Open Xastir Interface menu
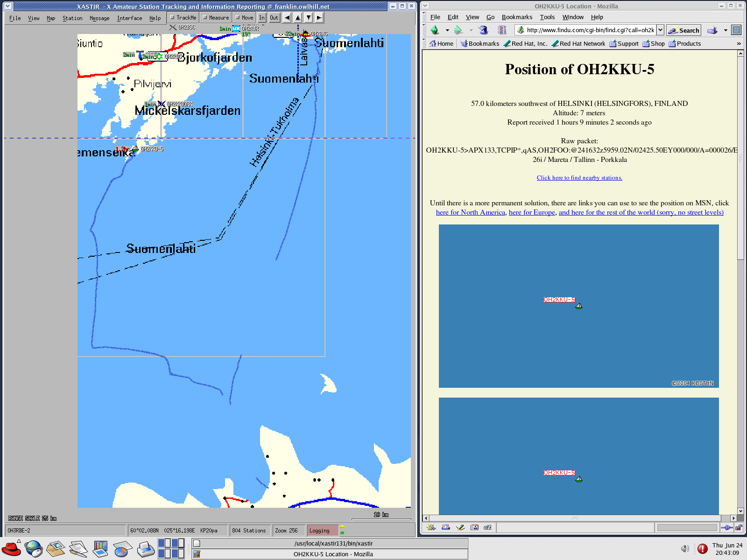This screenshot has height=560, width=747. [129, 18]
